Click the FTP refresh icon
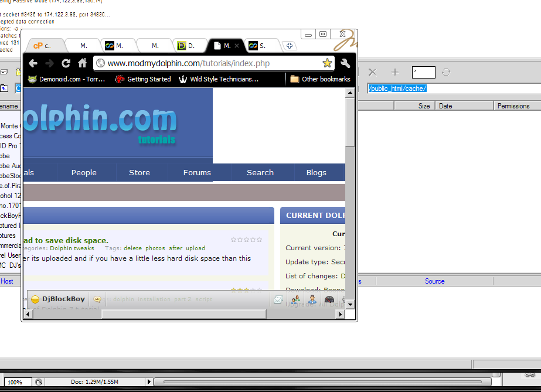 point(446,72)
